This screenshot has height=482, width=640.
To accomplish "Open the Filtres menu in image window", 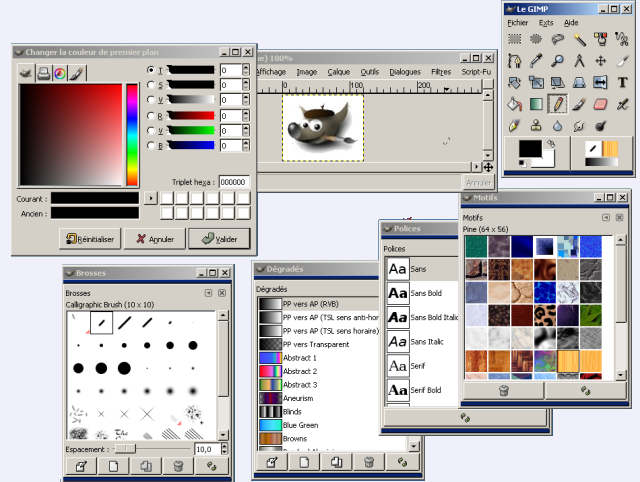I will [x=441, y=72].
